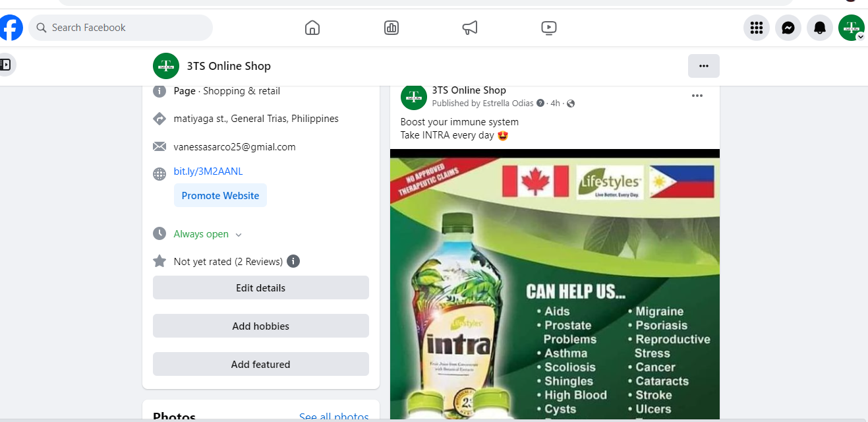The width and height of the screenshot is (868, 422).
Task: Click the Facebook logo icon
Action: click(11, 28)
